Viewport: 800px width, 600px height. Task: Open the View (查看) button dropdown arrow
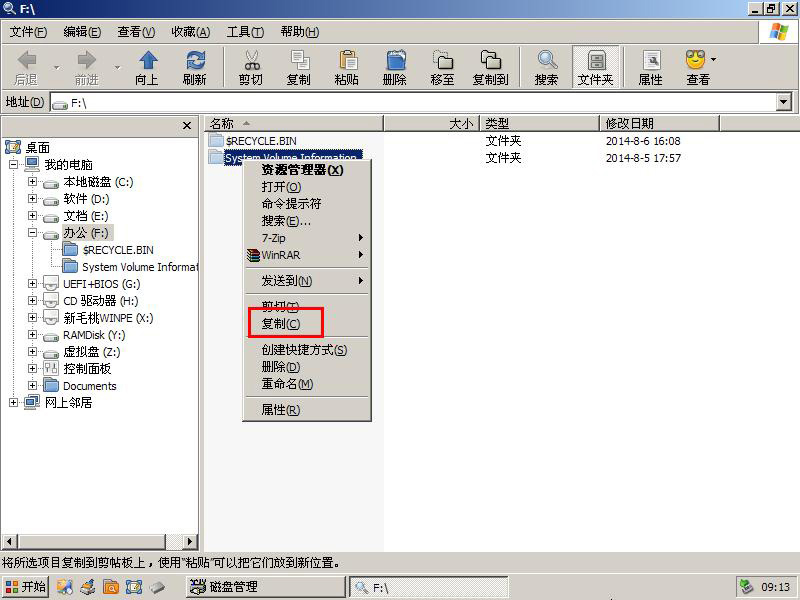714,60
